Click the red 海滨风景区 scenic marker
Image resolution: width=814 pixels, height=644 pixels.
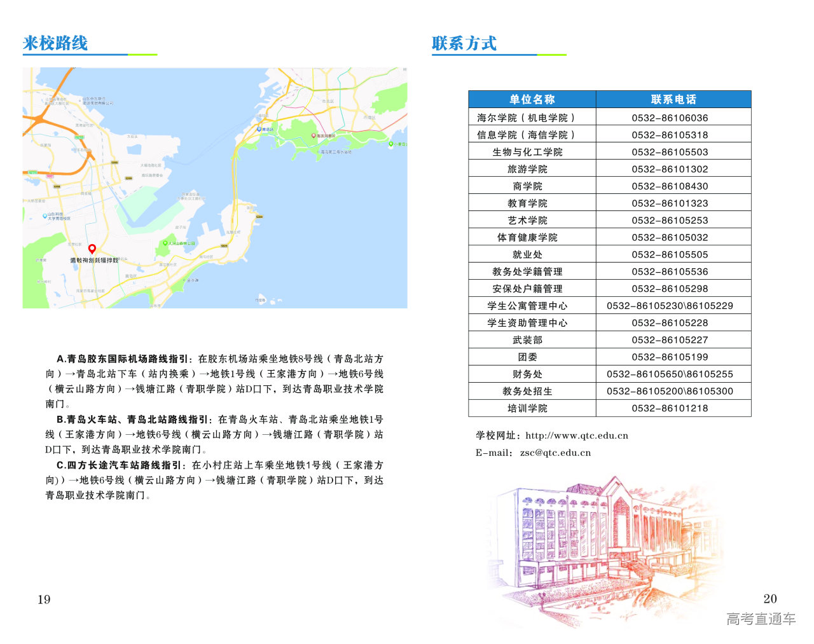point(314,135)
